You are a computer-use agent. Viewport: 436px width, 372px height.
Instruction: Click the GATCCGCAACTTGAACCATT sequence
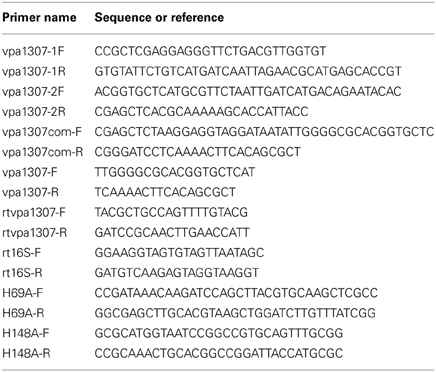172,233
